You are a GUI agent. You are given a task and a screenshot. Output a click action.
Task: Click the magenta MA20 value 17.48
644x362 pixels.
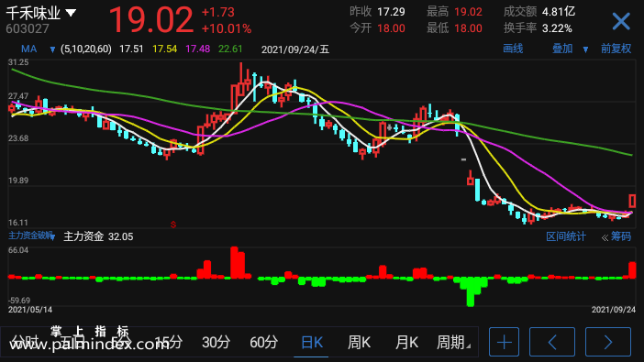tap(197, 49)
